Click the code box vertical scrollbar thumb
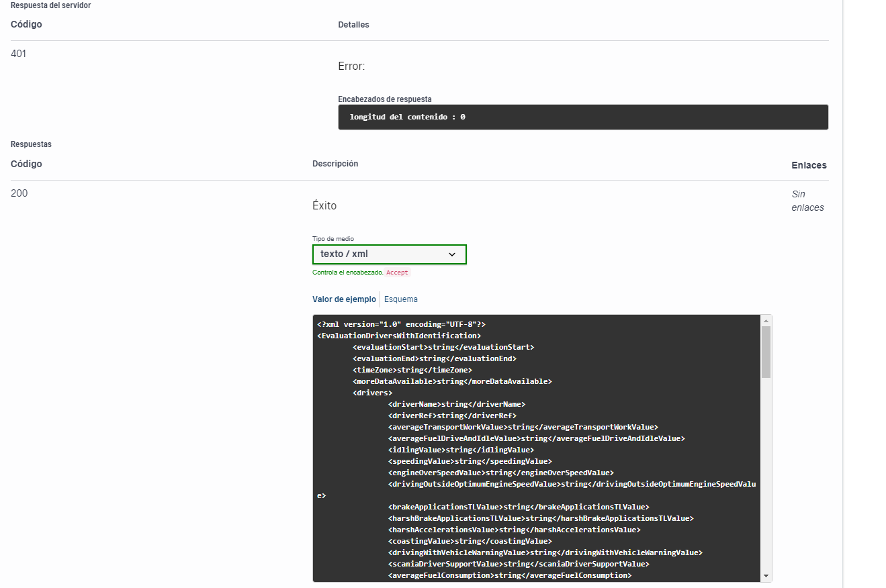Screen dimensions: 886x588 point(766,352)
